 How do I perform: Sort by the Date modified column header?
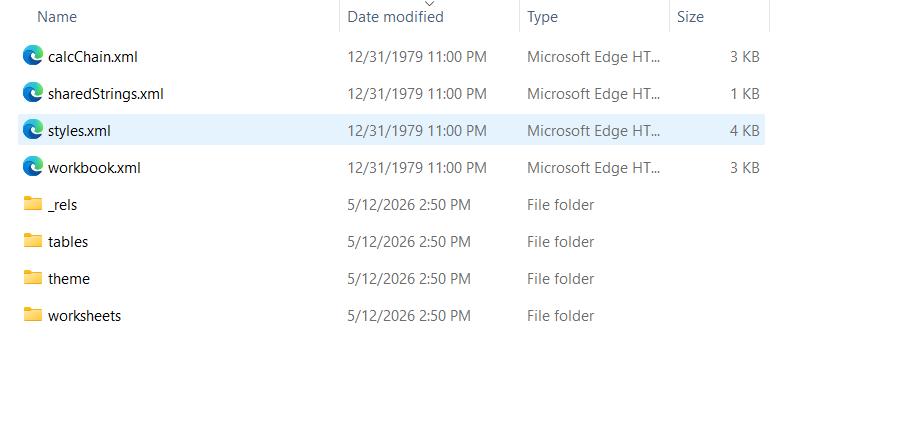[395, 17]
